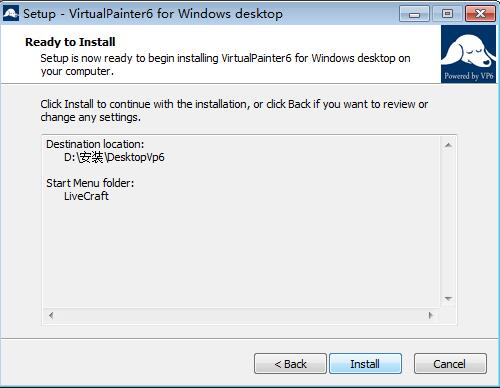Click the Destination location label
Viewport: 500px width, 388px height.
point(95,144)
